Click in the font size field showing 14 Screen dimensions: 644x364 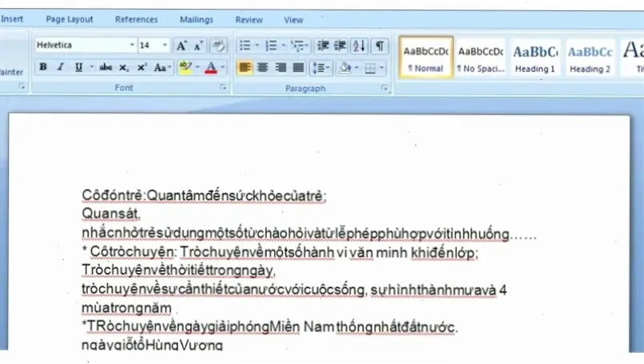pos(149,45)
